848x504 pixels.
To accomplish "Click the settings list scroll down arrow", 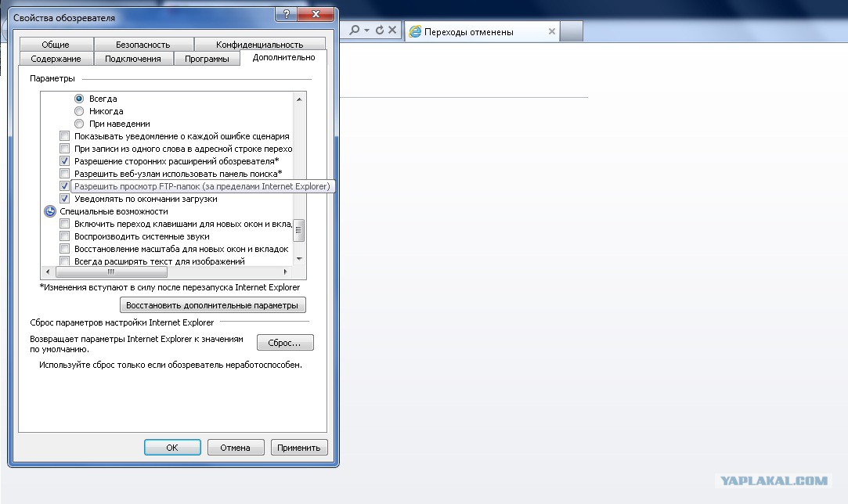I will click(x=299, y=259).
